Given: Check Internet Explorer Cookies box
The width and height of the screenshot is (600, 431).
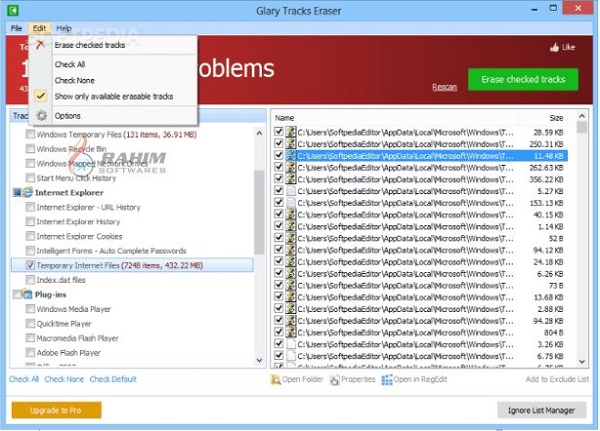Looking at the screenshot, I should pyautogui.click(x=30, y=236).
